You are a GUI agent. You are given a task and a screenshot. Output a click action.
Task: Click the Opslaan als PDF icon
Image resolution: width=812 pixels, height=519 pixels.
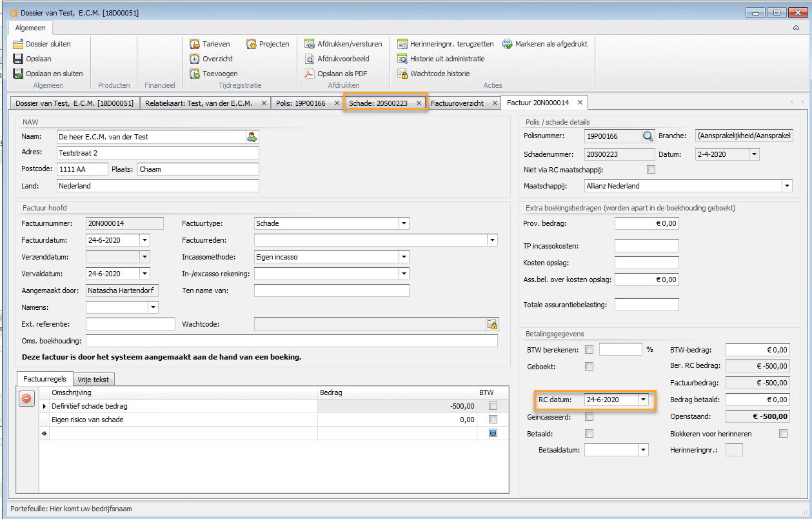coord(310,74)
